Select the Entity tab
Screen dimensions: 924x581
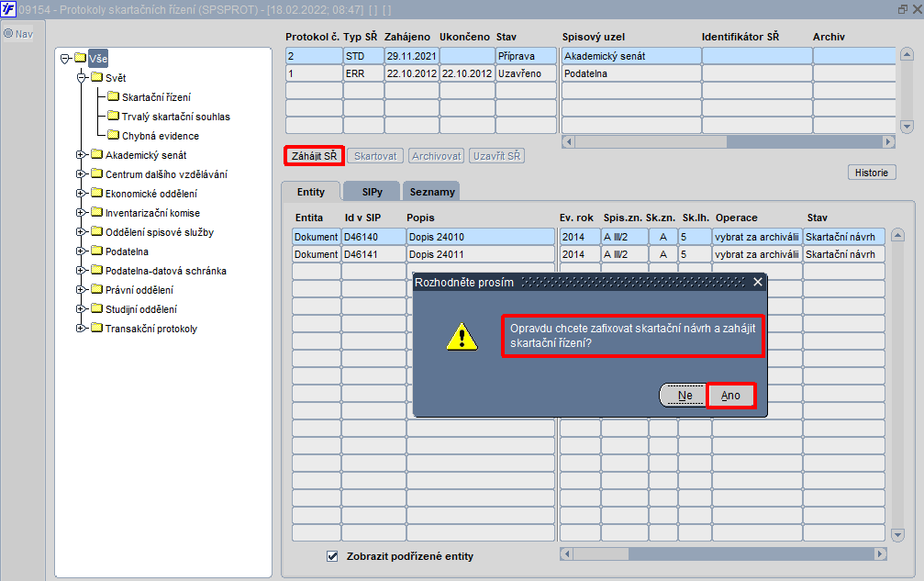pos(310,192)
